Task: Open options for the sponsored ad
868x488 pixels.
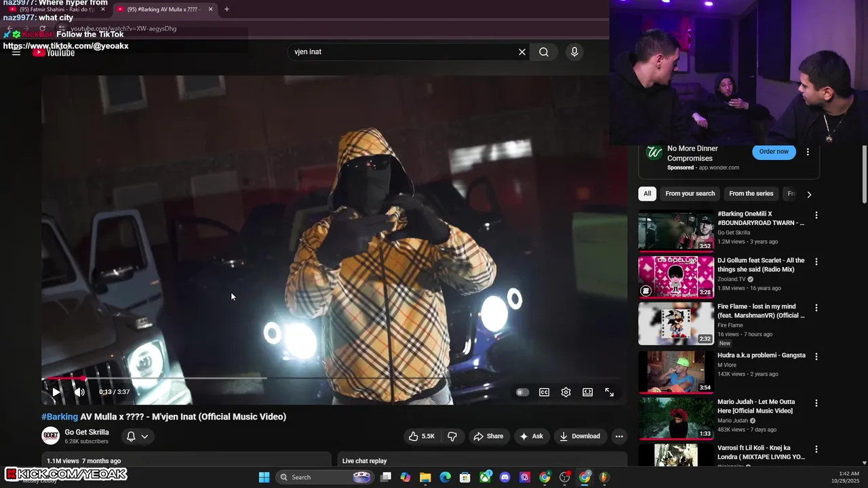Action: pyautogui.click(x=808, y=152)
